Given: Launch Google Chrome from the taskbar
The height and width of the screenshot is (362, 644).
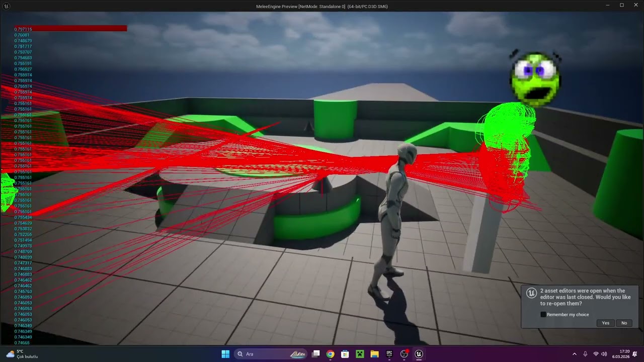Looking at the screenshot, I should 330,354.
